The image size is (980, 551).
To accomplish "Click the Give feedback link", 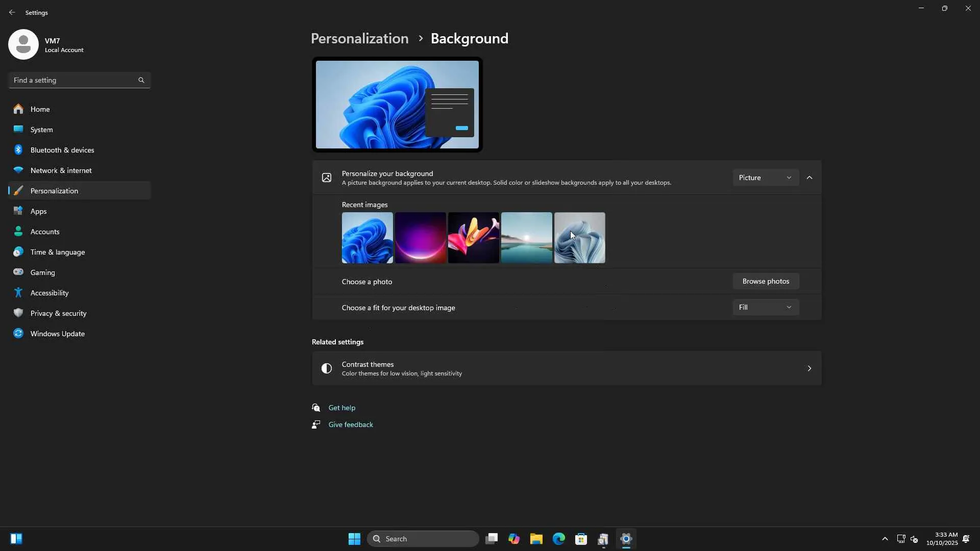I will tap(350, 424).
